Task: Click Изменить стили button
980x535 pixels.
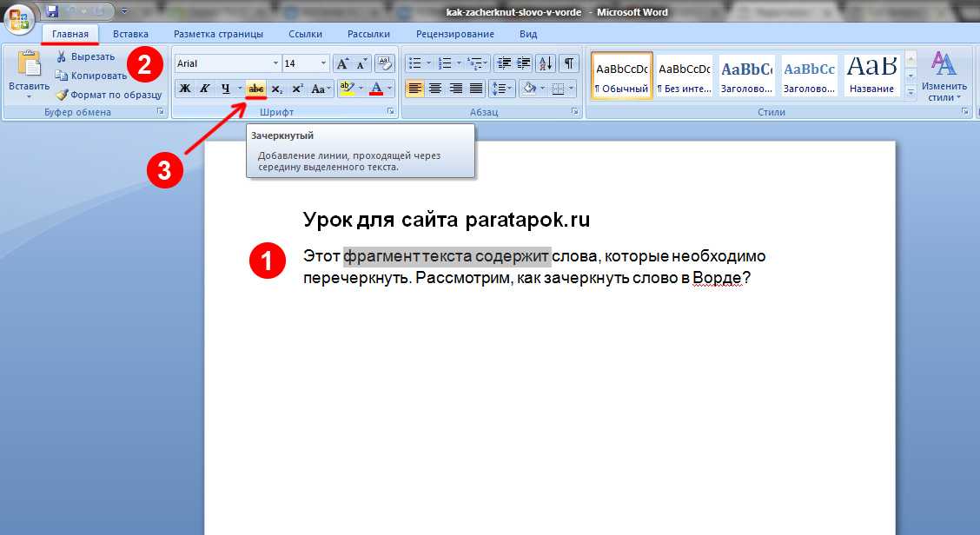Action: pyautogui.click(x=944, y=76)
